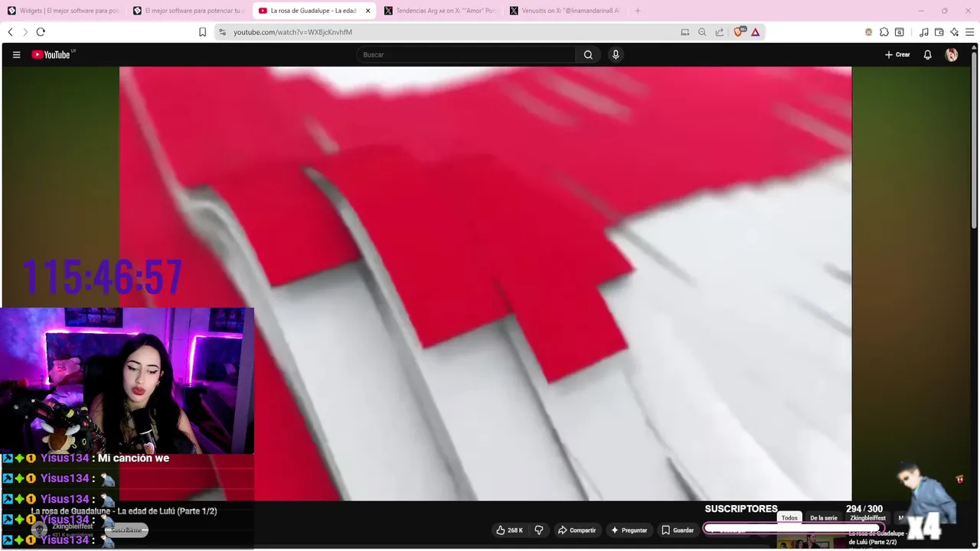
Task: Reload the page
Action: coord(41,32)
